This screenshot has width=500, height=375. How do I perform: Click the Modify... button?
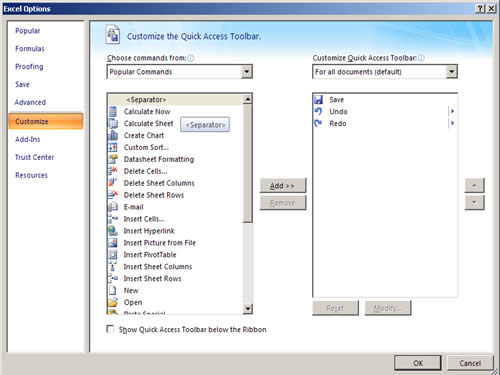(388, 308)
